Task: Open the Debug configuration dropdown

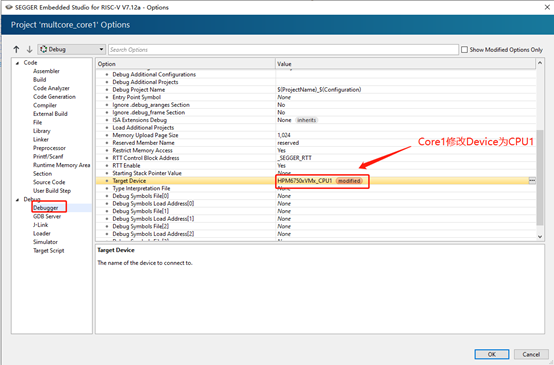Action: (x=71, y=49)
